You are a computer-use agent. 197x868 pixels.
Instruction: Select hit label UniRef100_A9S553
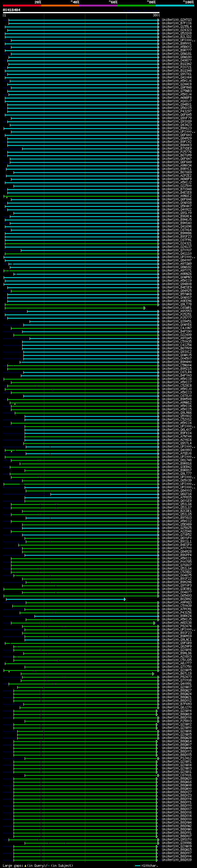[177, 311]
